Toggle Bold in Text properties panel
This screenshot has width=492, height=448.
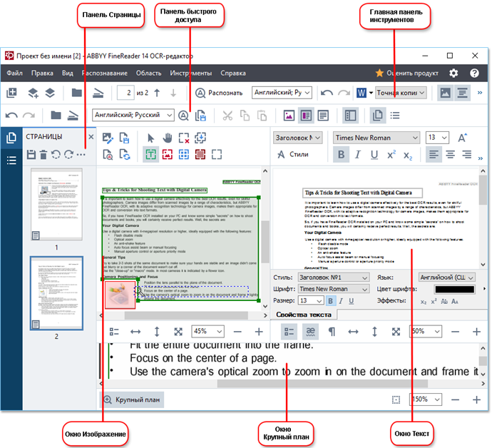[x=330, y=301]
